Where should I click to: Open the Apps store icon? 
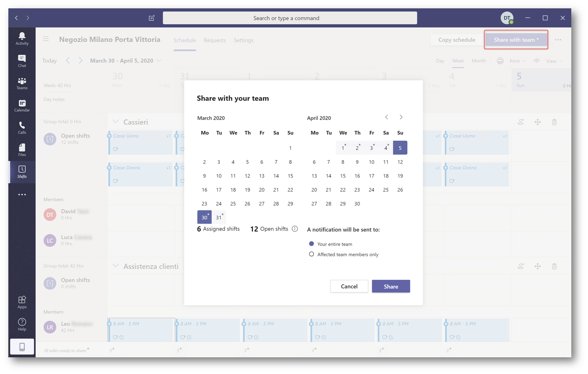pyautogui.click(x=22, y=302)
